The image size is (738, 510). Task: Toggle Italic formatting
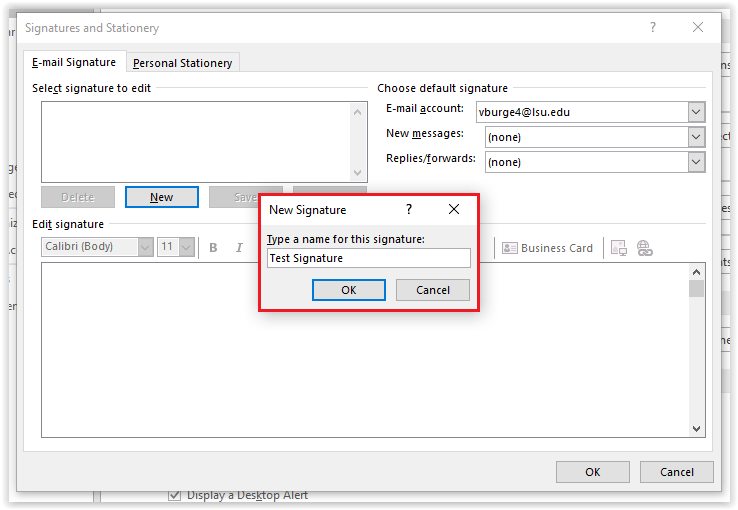(239, 247)
